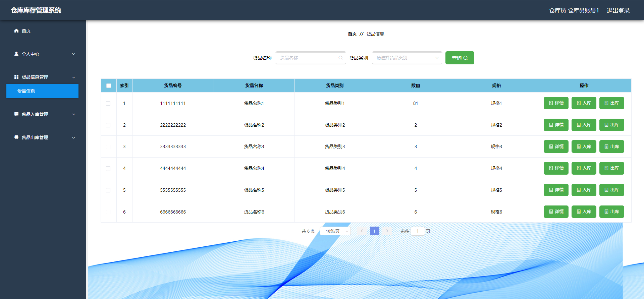Click 入库 for 货品名称5
The height and width of the screenshot is (299, 644).
point(584,190)
